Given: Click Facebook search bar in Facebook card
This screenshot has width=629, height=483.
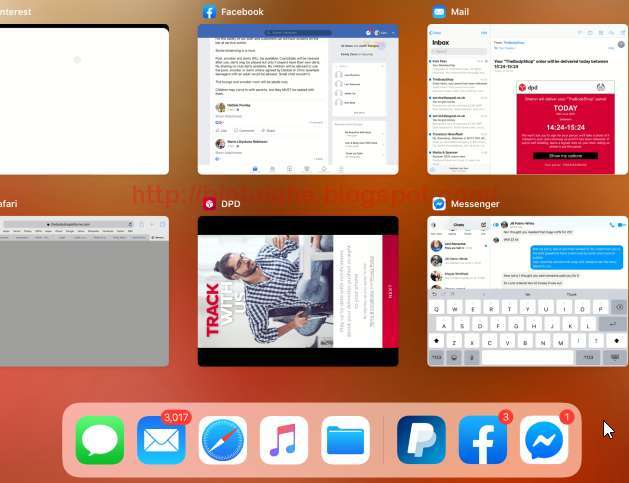Looking at the screenshot, I should (x=298, y=32).
